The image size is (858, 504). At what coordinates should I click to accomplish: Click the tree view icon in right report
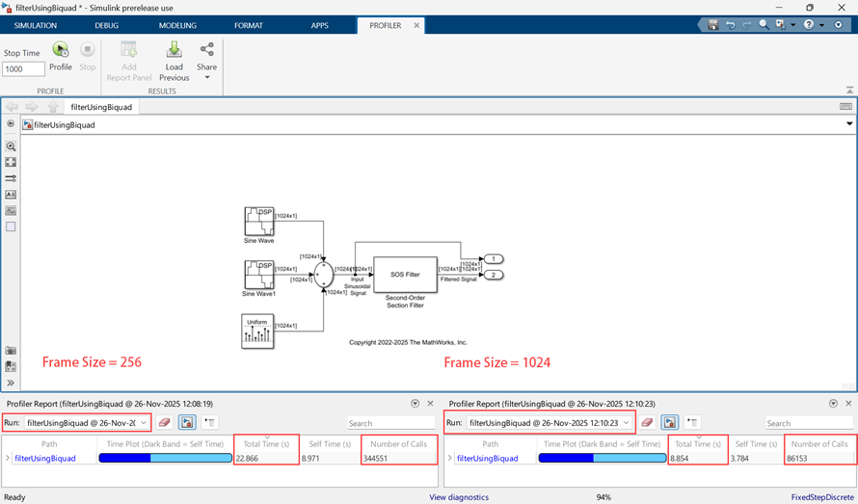[693, 422]
